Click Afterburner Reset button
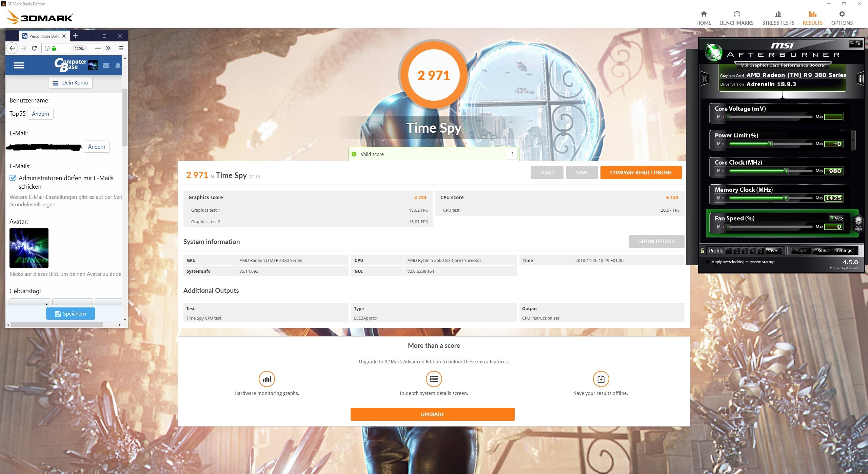Viewport: 868px width, 474px height. [822, 251]
